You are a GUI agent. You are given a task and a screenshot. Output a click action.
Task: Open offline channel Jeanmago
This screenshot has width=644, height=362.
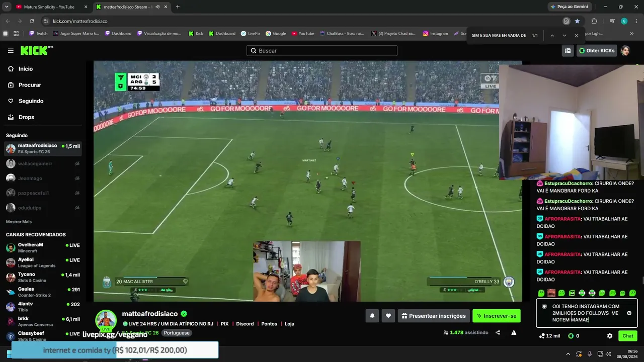click(x=43, y=178)
